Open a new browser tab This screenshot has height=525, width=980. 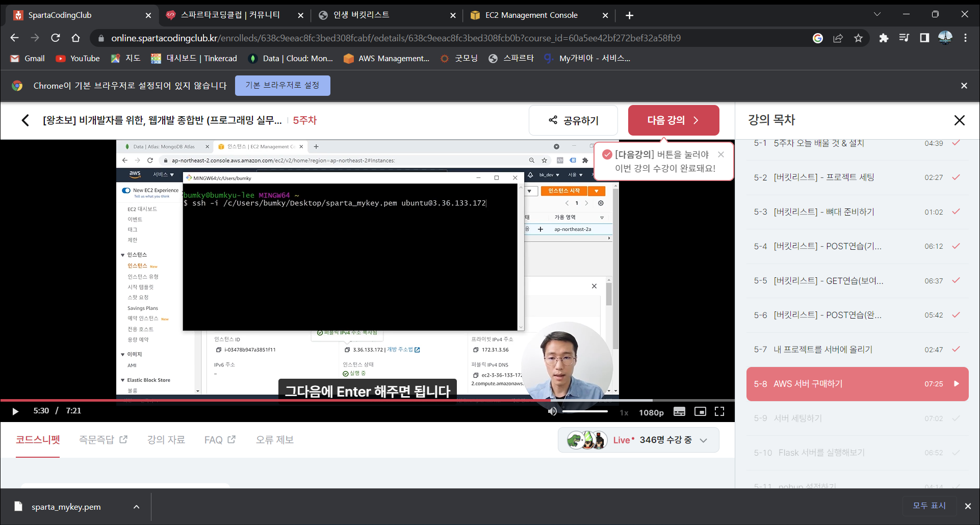(x=630, y=15)
